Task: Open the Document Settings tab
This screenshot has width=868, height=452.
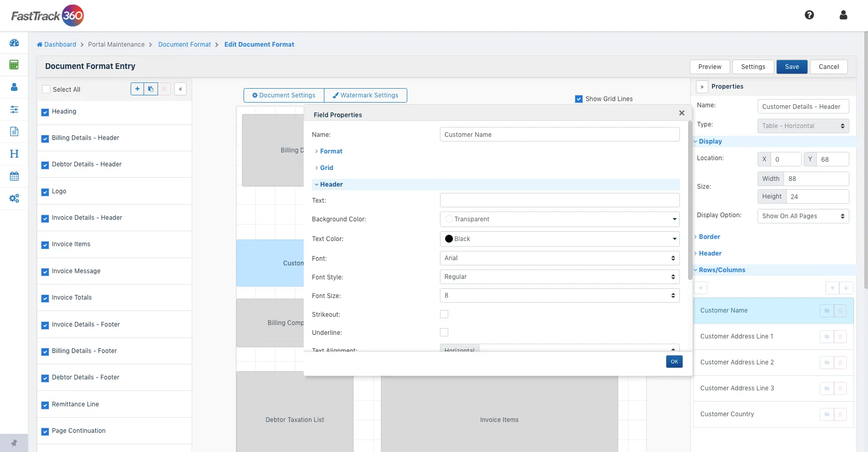Action: pos(284,95)
